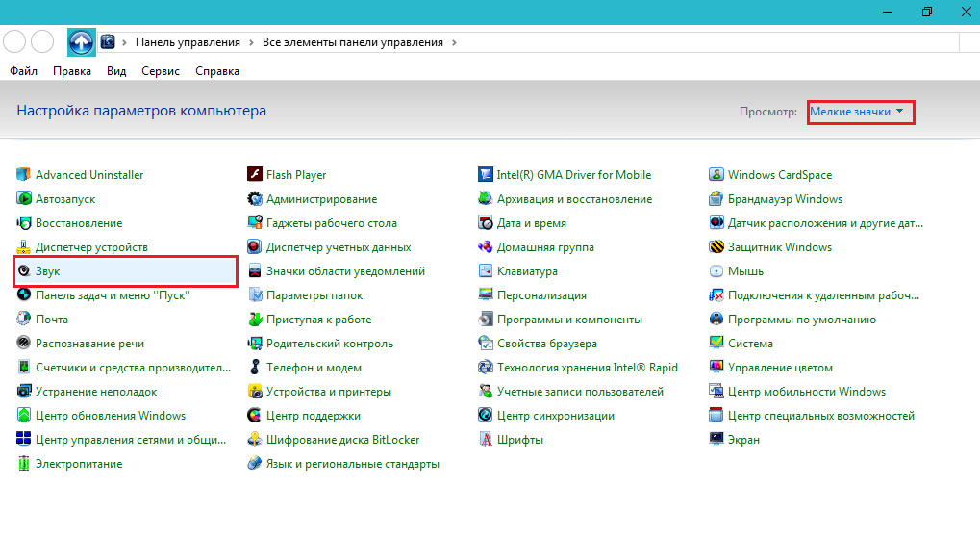This screenshot has width=980, height=537.
Task: Expand the Мелкие значки view dropdown
Action: (x=858, y=112)
